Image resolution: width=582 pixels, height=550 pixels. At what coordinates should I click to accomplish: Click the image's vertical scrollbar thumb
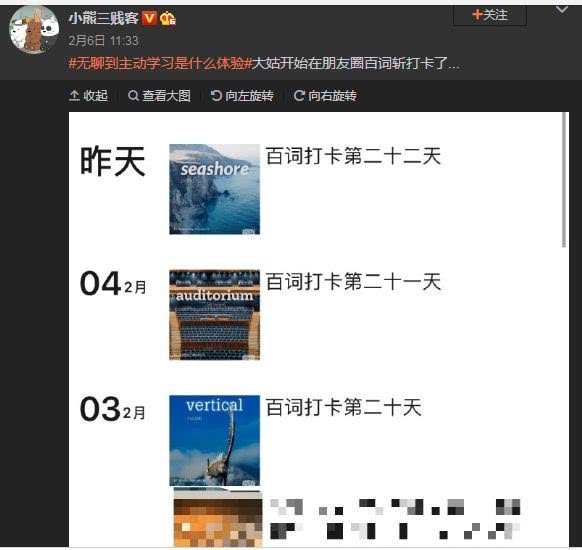point(564,180)
